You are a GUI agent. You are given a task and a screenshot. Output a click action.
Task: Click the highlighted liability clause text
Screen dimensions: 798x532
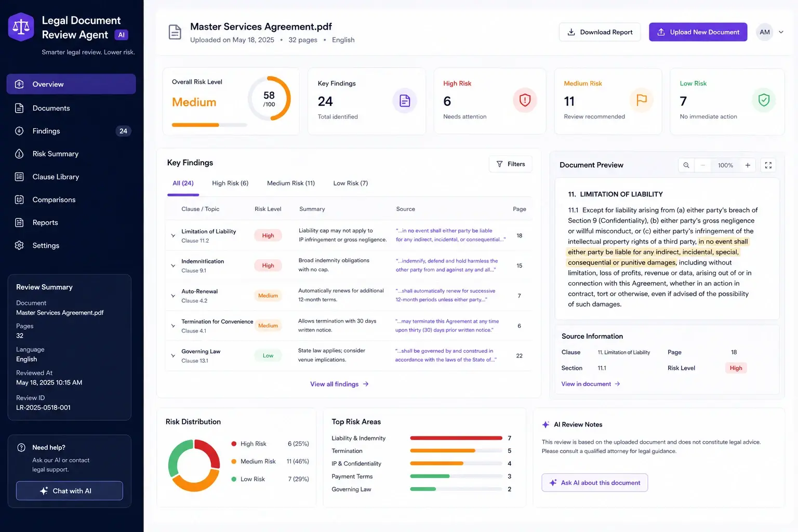[658, 252]
